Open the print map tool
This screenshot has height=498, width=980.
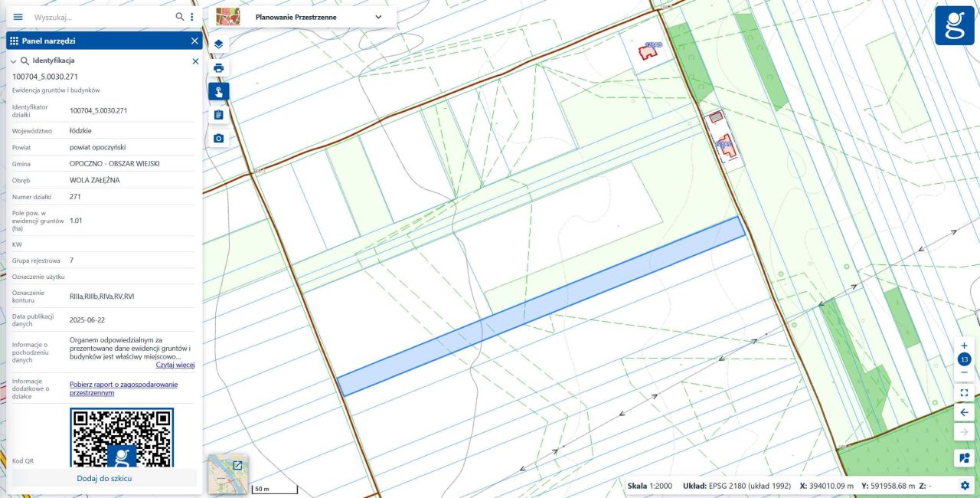click(218, 67)
